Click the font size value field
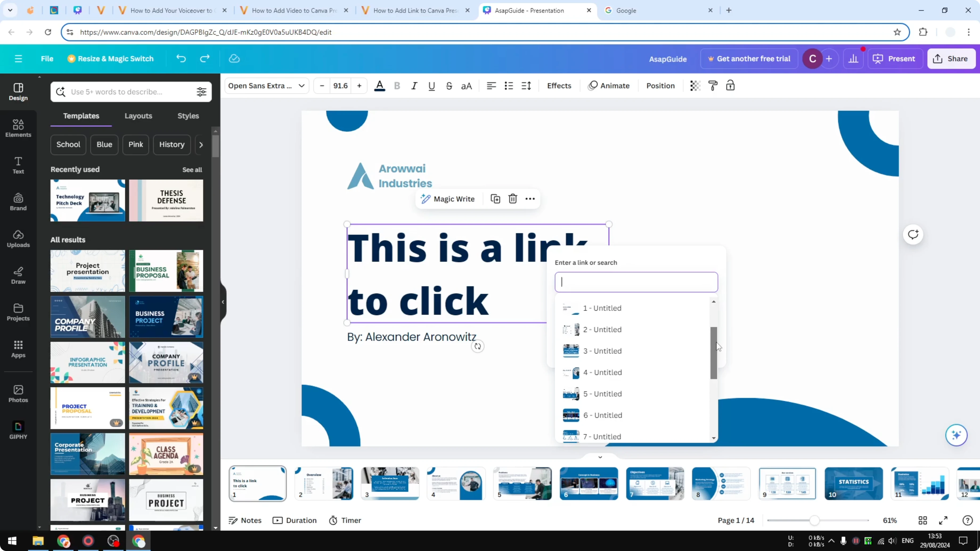This screenshot has width=980, height=551. pyautogui.click(x=341, y=86)
